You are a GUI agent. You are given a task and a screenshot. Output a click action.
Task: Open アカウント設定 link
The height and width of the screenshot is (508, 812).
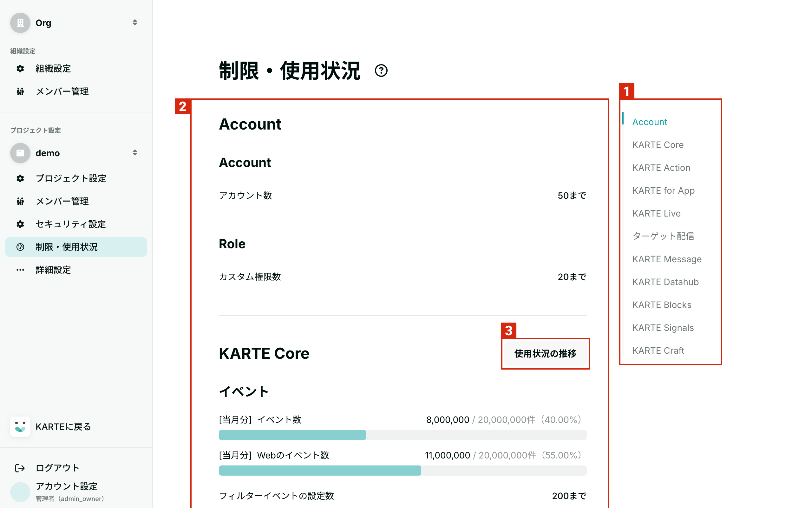click(66, 486)
